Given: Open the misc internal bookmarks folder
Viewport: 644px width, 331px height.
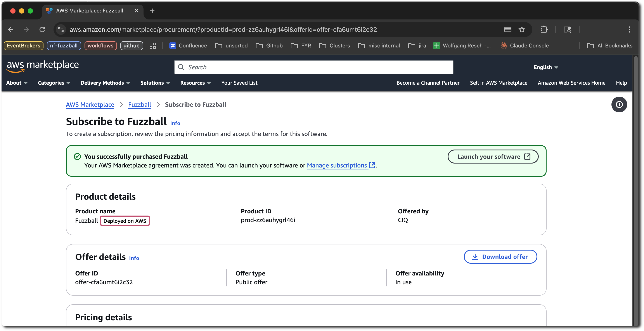Looking at the screenshot, I should coord(379,45).
